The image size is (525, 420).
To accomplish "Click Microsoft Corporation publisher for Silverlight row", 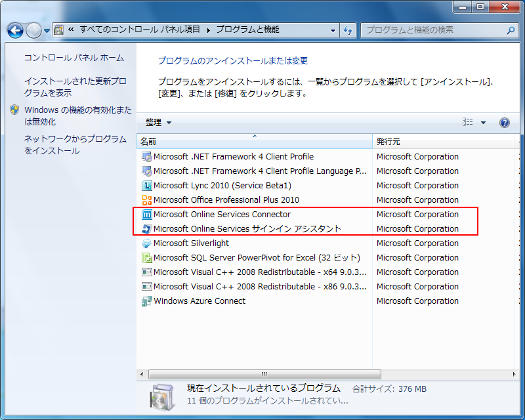I will [x=417, y=243].
